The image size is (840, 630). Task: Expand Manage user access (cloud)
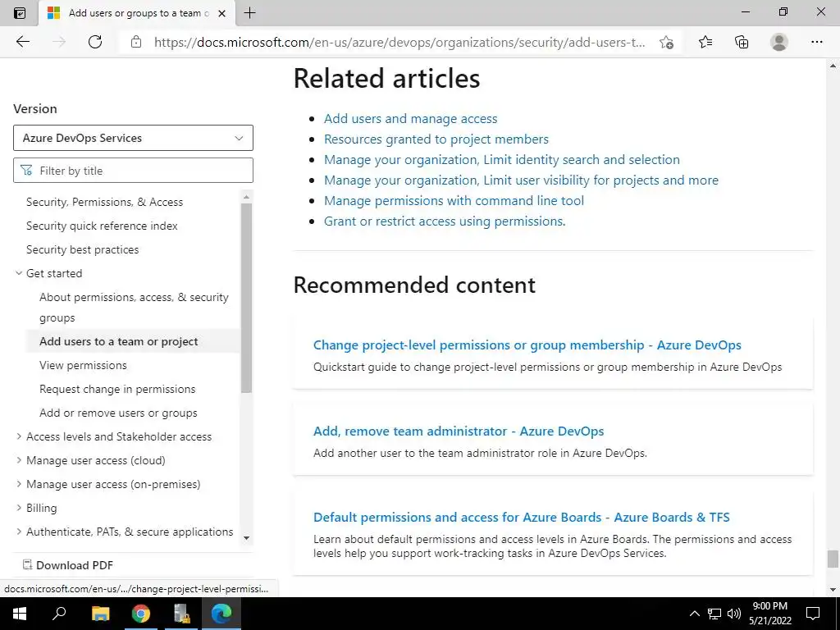point(19,460)
